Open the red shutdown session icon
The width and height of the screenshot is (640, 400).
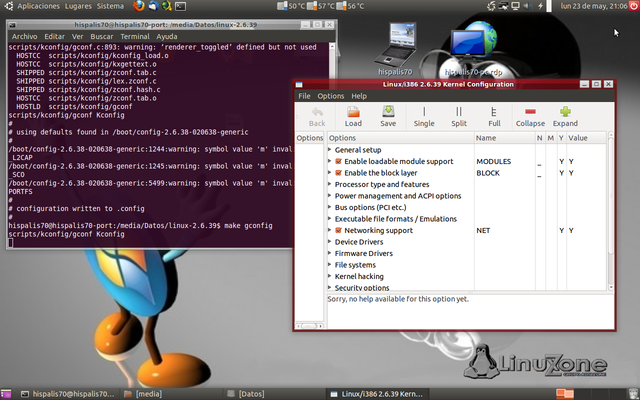pos(634,6)
